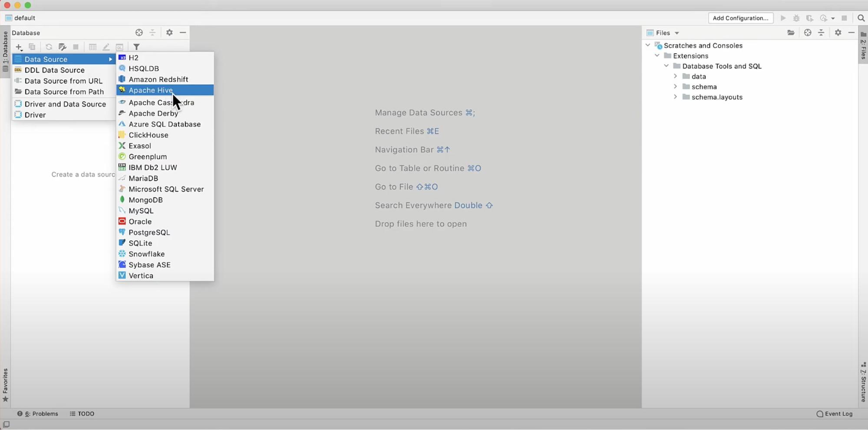This screenshot has width=868, height=430.
Task: Open the Files view dropdown
Action: pos(677,33)
